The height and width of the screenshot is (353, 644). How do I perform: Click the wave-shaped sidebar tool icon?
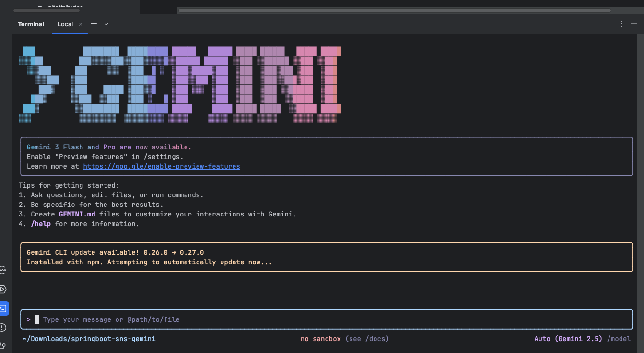(x=3, y=271)
